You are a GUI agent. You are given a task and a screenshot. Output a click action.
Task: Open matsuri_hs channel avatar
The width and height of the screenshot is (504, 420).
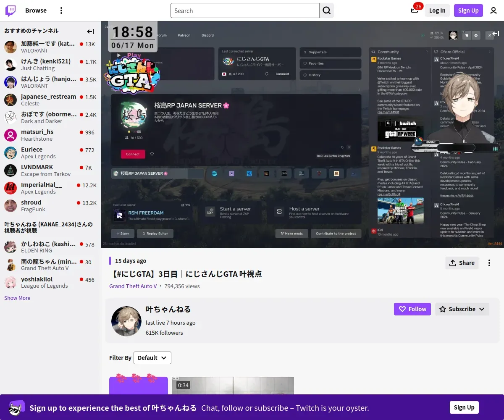tap(10, 135)
